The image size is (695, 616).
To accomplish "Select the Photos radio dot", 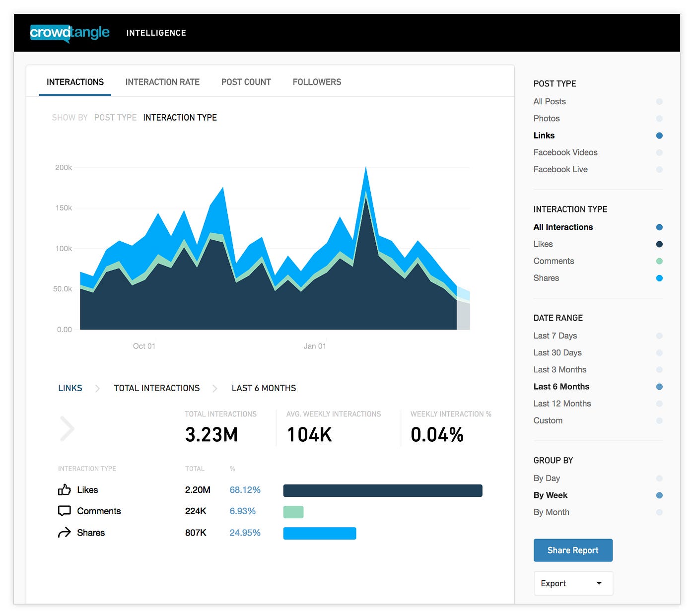I will (659, 119).
